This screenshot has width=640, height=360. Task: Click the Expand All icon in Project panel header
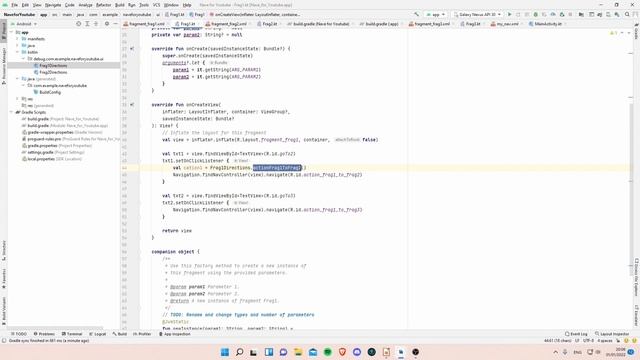click(x=87, y=24)
